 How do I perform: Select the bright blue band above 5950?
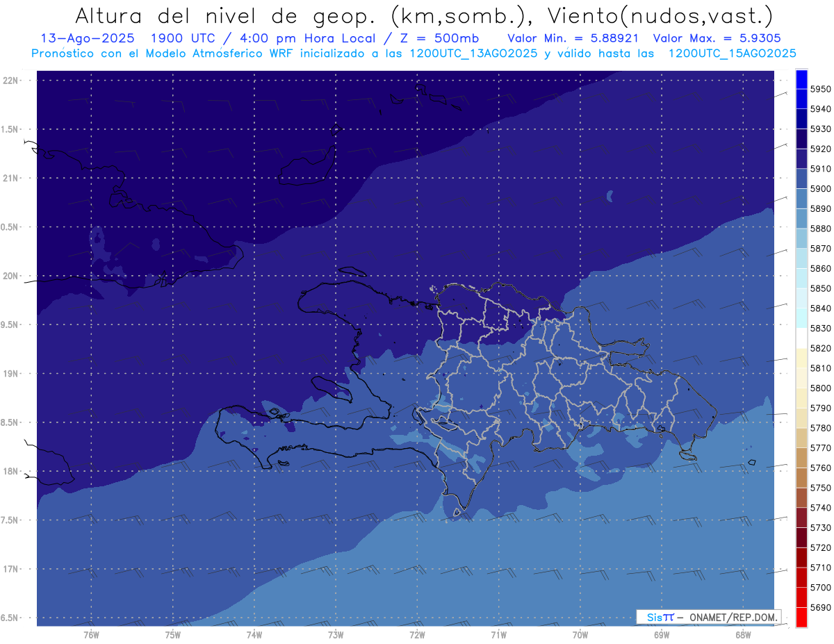[x=801, y=79]
